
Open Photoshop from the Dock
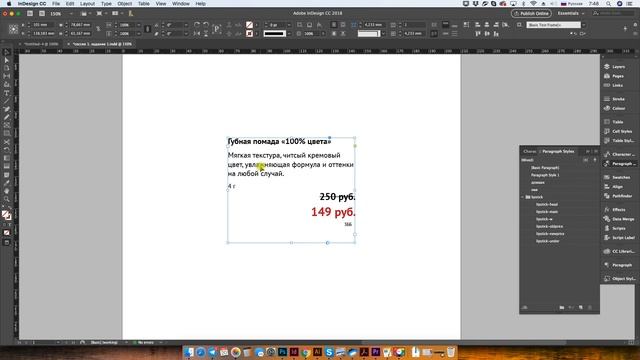282,351
